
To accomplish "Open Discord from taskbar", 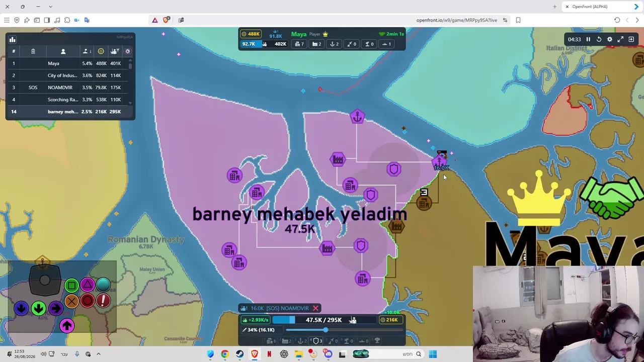I will coord(328,354).
